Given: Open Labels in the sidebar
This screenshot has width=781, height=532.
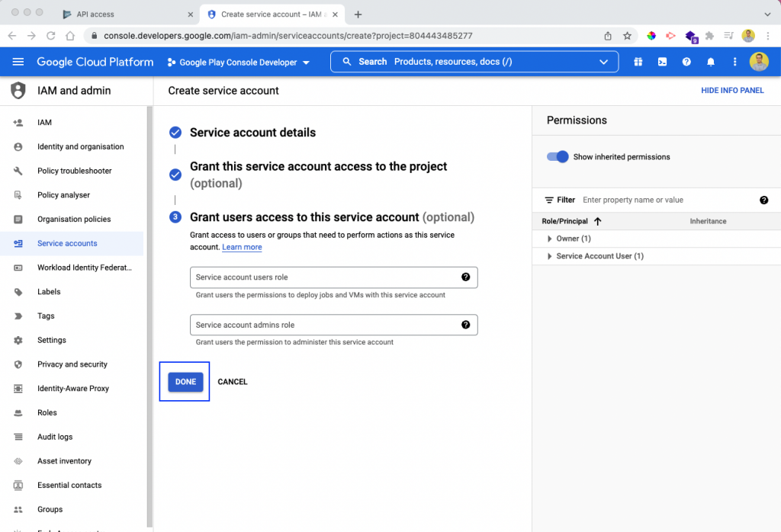Looking at the screenshot, I should [72, 292].
